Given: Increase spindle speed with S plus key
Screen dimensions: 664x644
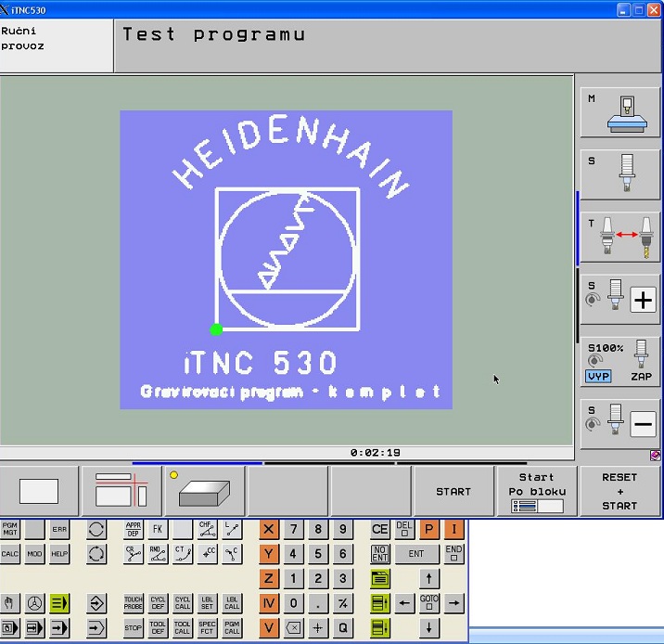Looking at the screenshot, I should click(620, 299).
